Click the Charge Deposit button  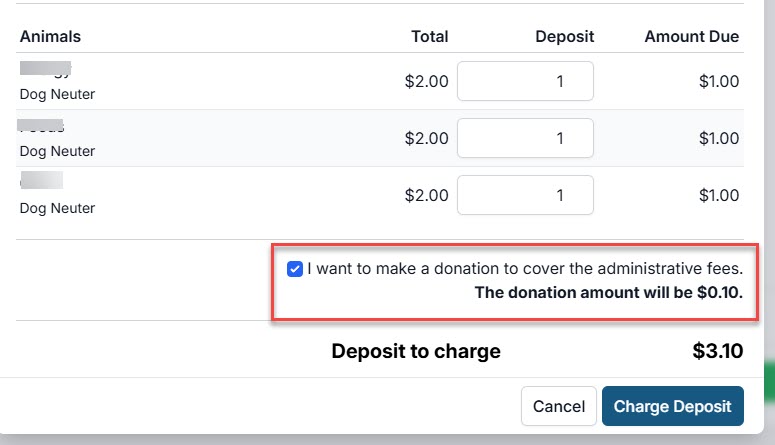672,407
